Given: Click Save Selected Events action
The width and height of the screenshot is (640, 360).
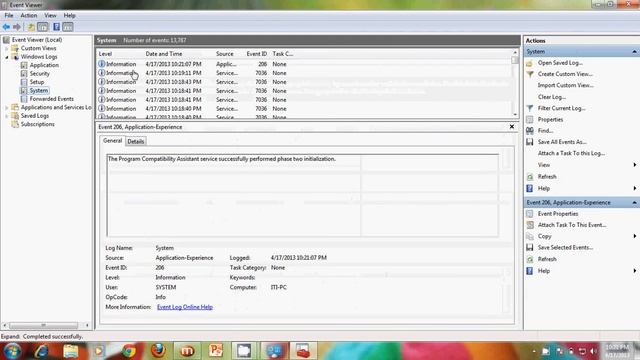Looking at the screenshot, I should [565, 247].
